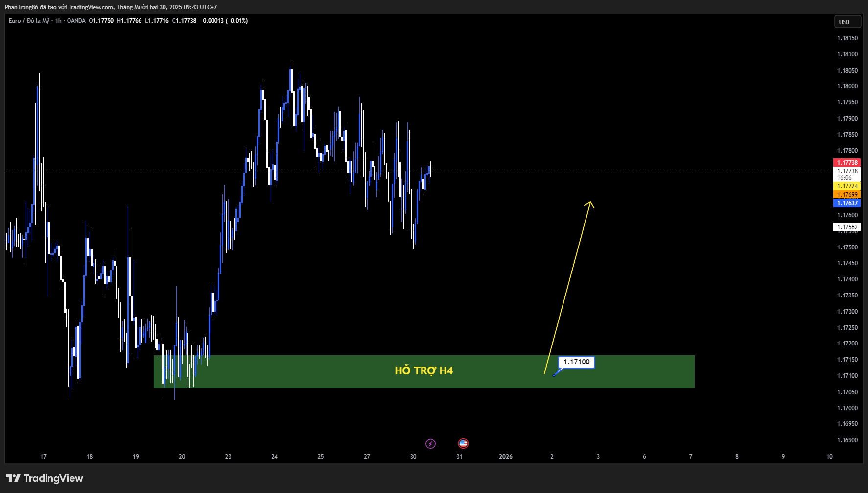This screenshot has height=493, width=868.
Task: Open the 1h timeframe selector
Action: point(58,21)
